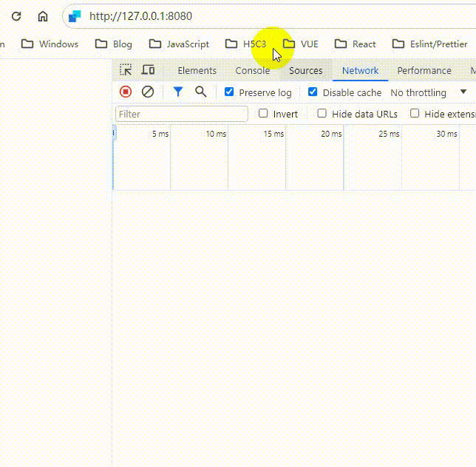Open the JavaScript bookmarks folder

(179, 44)
